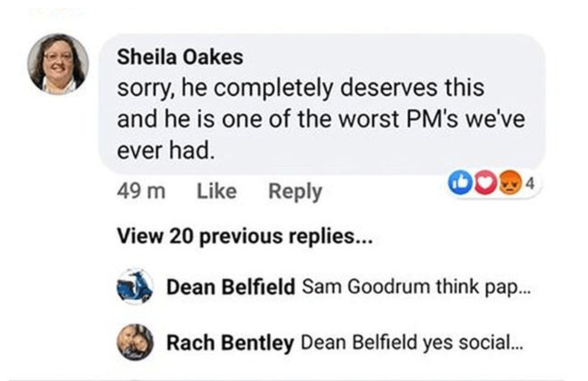Image resolution: width=588 pixels, height=381 pixels.
Task: Open Sheila Oakes' profile picture
Action: (x=58, y=64)
